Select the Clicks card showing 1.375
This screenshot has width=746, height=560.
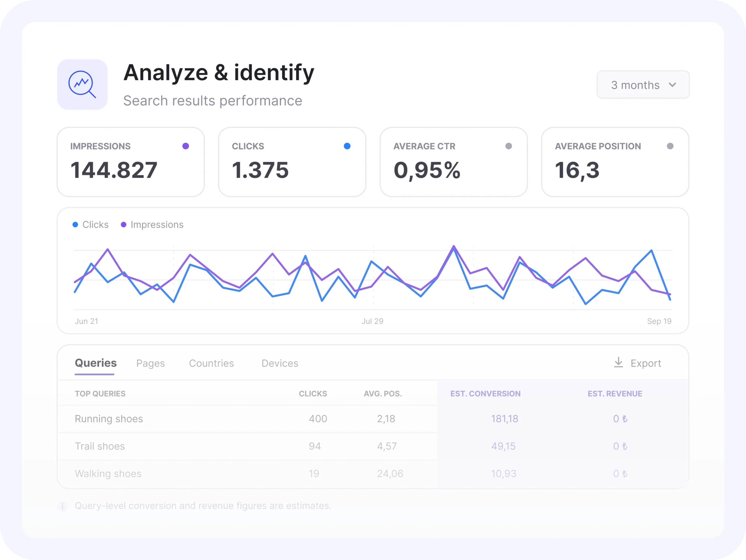coord(292,162)
